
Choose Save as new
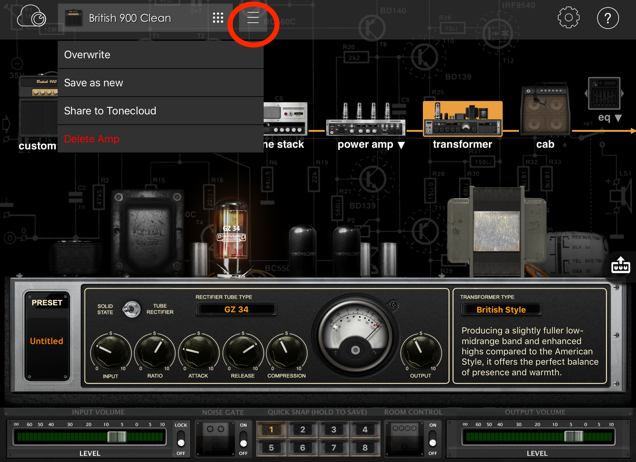(161, 83)
